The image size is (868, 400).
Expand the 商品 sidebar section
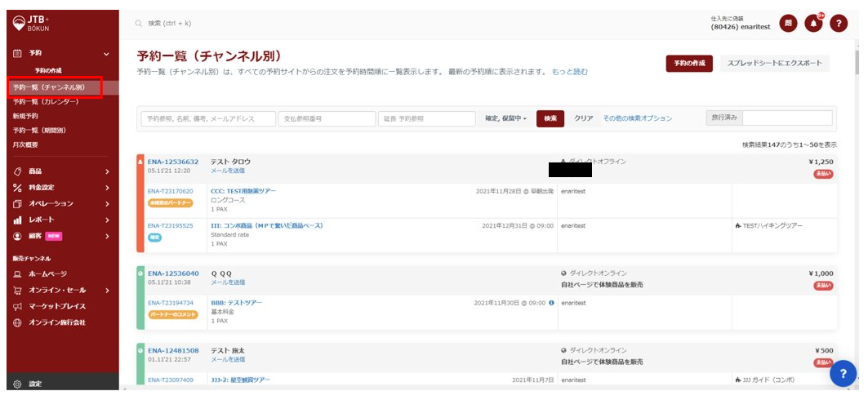pyautogui.click(x=106, y=171)
